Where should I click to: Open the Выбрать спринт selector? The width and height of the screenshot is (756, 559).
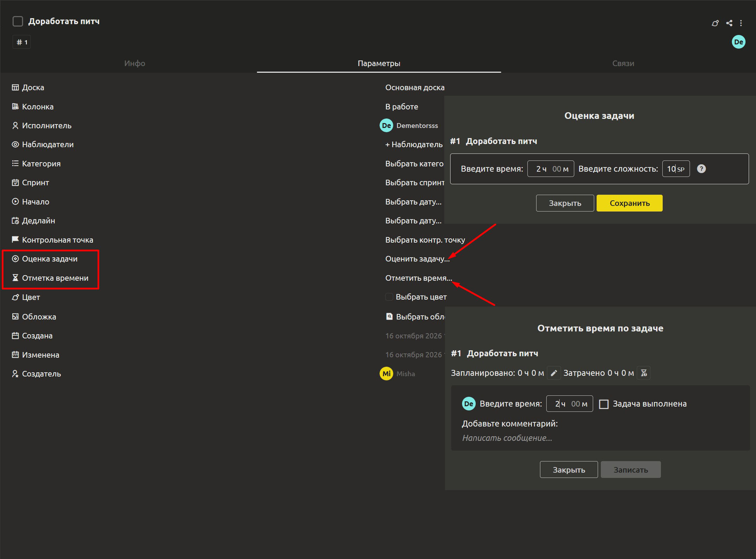pos(415,182)
